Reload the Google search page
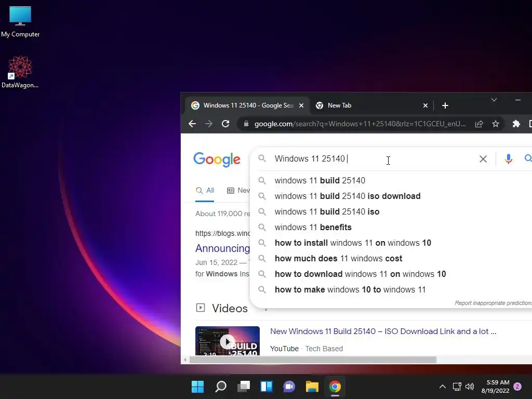The height and width of the screenshot is (399, 532). click(x=225, y=124)
